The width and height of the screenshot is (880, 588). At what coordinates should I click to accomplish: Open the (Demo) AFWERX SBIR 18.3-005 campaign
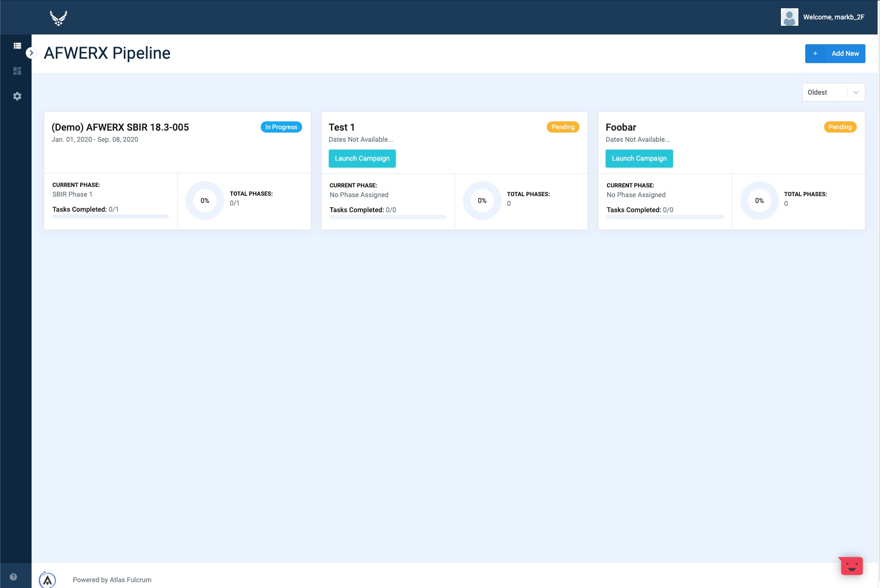120,127
